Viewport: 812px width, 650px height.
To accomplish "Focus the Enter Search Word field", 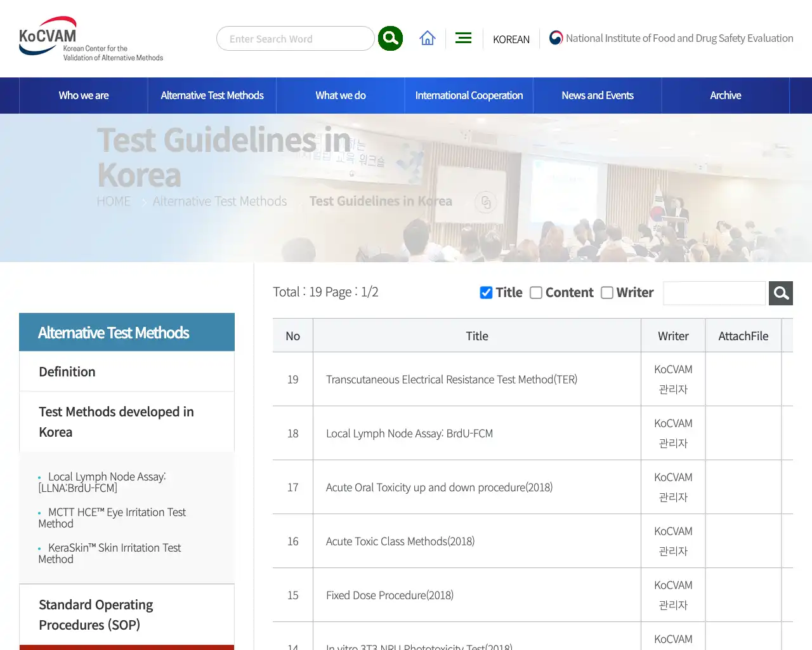I will [x=296, y=39].
